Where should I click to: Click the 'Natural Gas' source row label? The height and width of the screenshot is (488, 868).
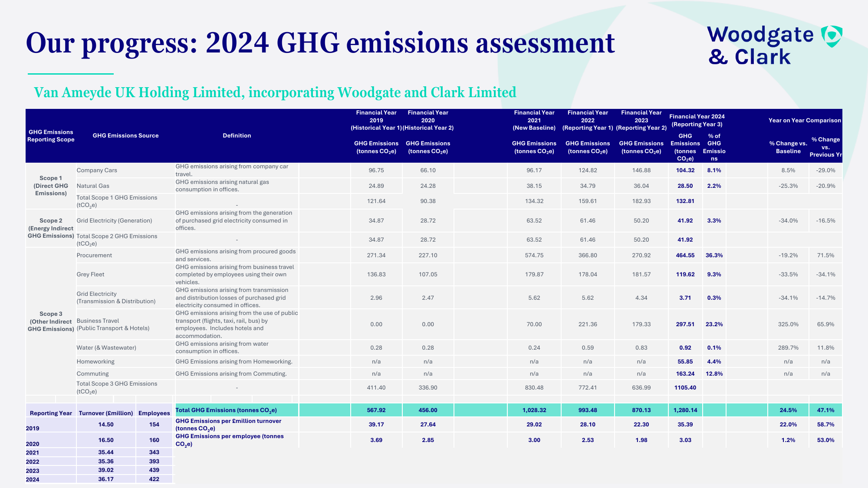[x=93, y=186]
